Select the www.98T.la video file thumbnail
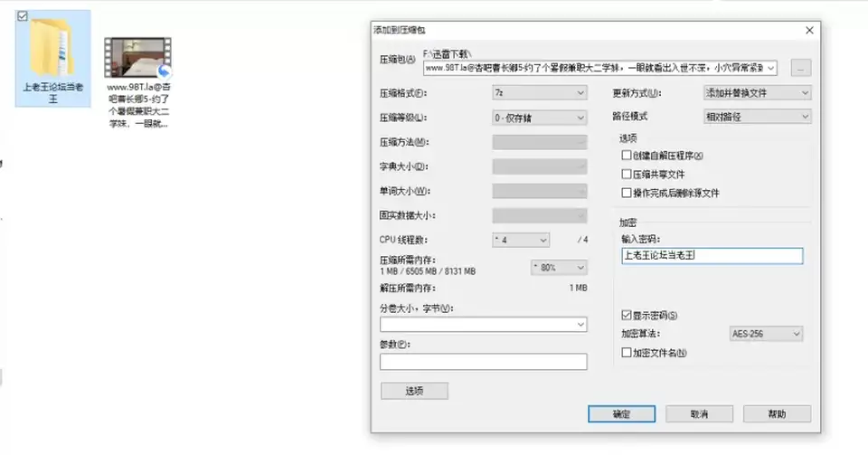This screenshot has height=455, width=868. click(137, 58)
